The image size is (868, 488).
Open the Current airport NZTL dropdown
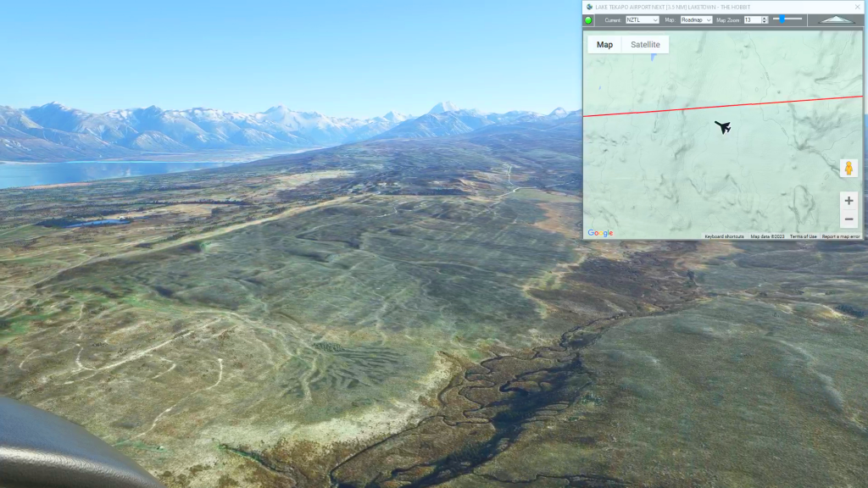(x=642, y=19)
